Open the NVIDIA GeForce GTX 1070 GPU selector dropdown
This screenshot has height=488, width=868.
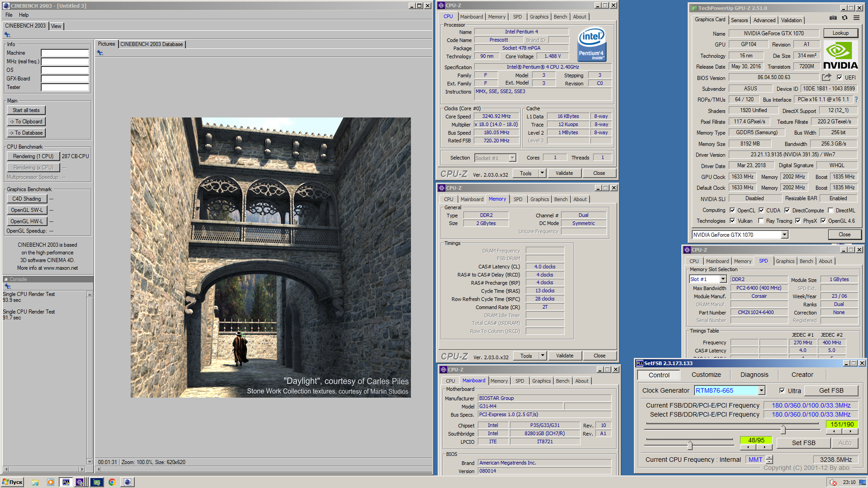point(785,235)
